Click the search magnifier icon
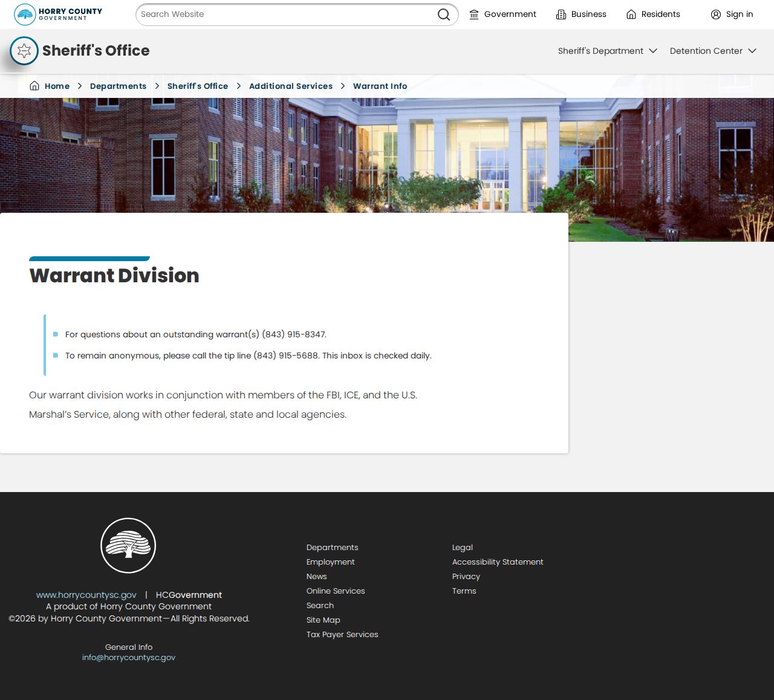This screenshot has height=700, width=774. pos(444,15)
